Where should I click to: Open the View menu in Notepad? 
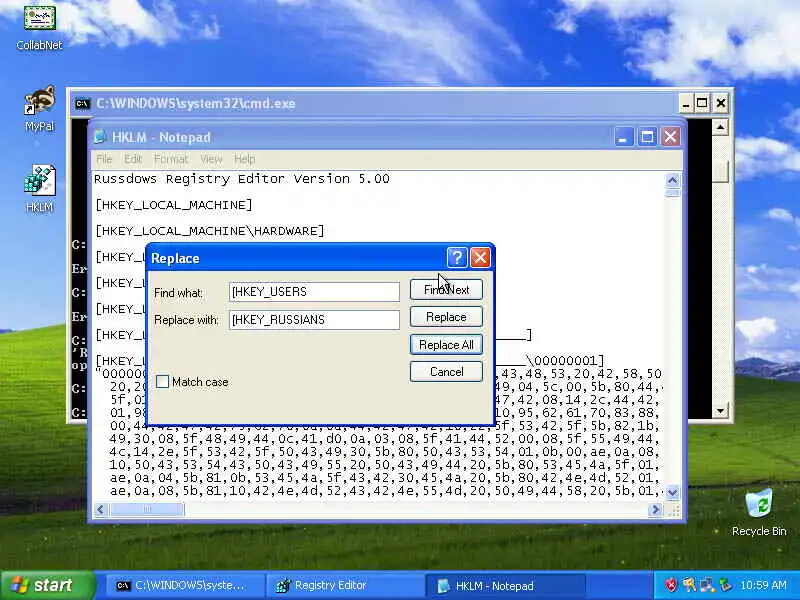(211, 159)
